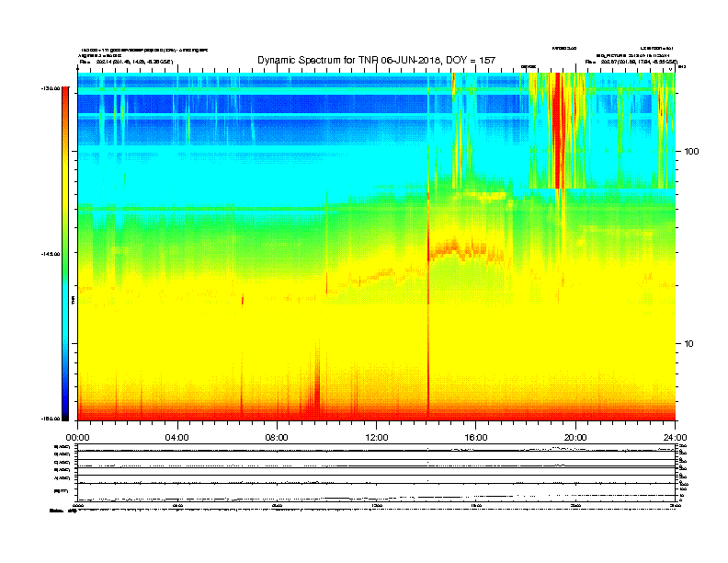Click the bottom line-plot panel's topmost trace
Image resolution: width=728 pixels, height=563 pixels.
[x=376, y=450]
